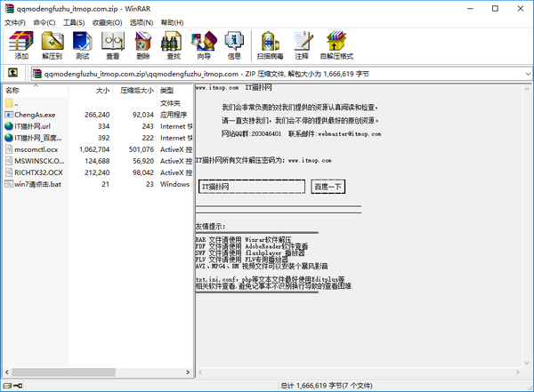The height and width of the screenshot is (392, 534).
Task: Open the 收藏夹(O) menu
Action: pyautogui.click(x=108, y=22)
